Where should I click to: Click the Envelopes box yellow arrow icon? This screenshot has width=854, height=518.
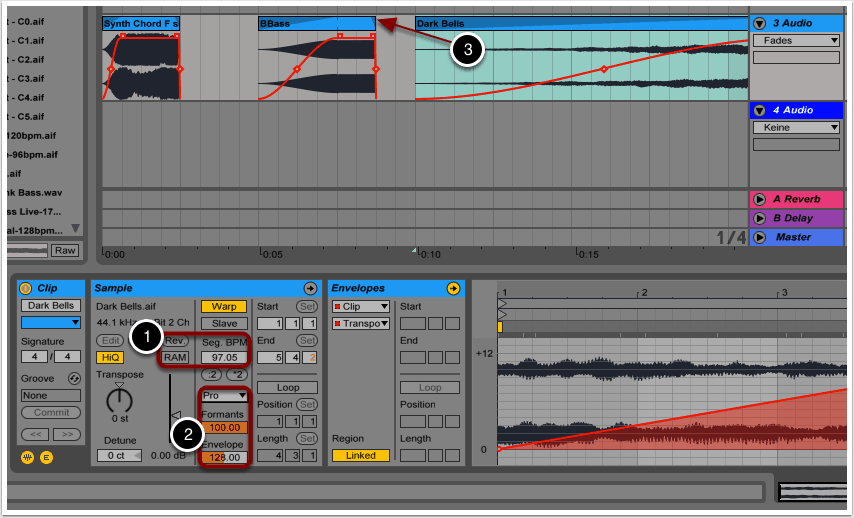[x=453, y=288]
